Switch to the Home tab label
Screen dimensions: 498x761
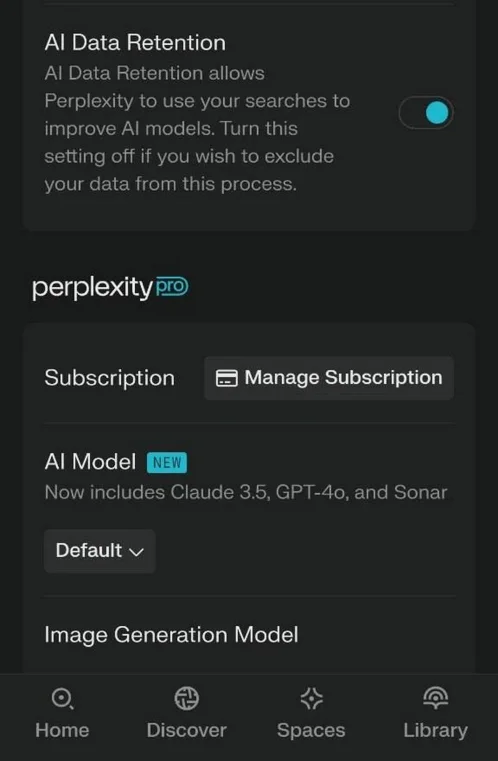pos(62,730)
